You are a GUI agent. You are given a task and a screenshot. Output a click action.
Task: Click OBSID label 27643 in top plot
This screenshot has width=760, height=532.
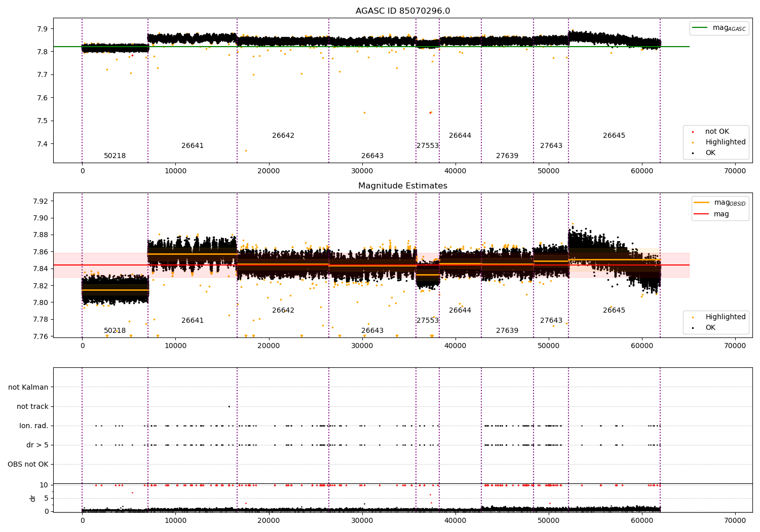(551, 146)
